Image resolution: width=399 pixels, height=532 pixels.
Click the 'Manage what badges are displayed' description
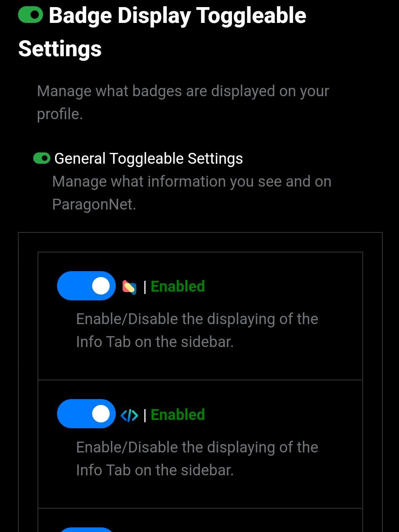183,91
